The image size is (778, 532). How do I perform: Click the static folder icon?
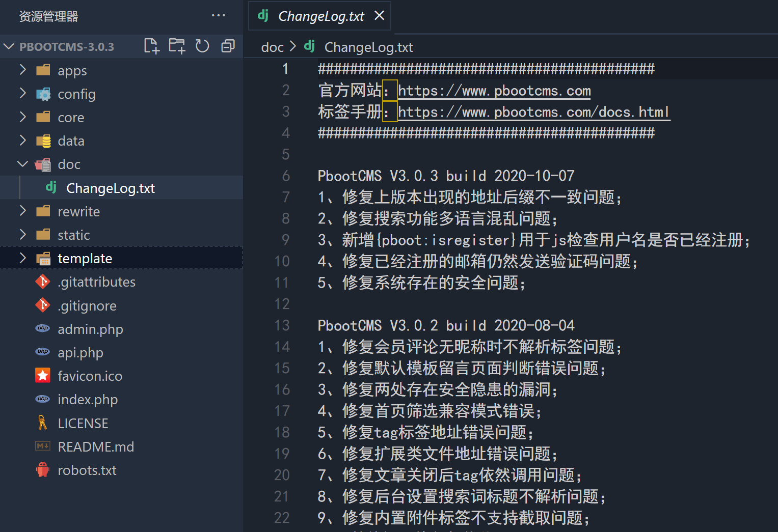pos(43,234)
